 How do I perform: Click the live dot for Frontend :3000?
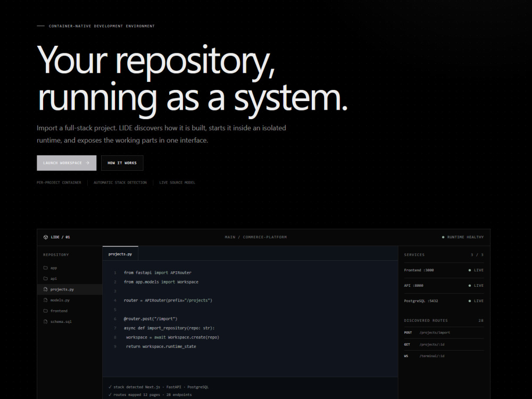point(470,270)
